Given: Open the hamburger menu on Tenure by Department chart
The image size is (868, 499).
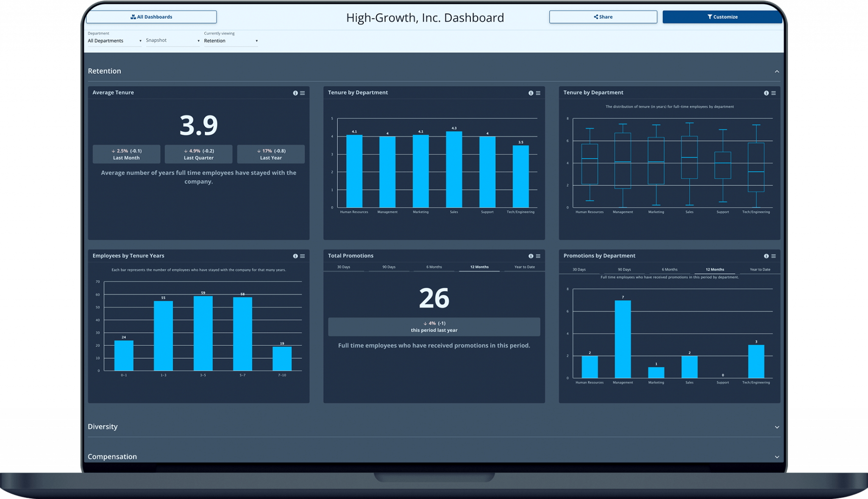Looking at the screenshot, I should pyautogui.click(x=538, y=93).
